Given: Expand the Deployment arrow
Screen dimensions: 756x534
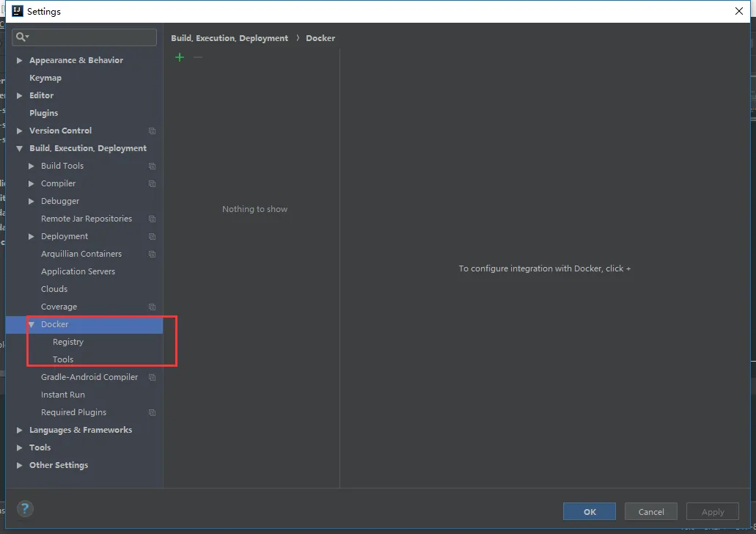Looking at the screenshot, I should coord(32,236).
